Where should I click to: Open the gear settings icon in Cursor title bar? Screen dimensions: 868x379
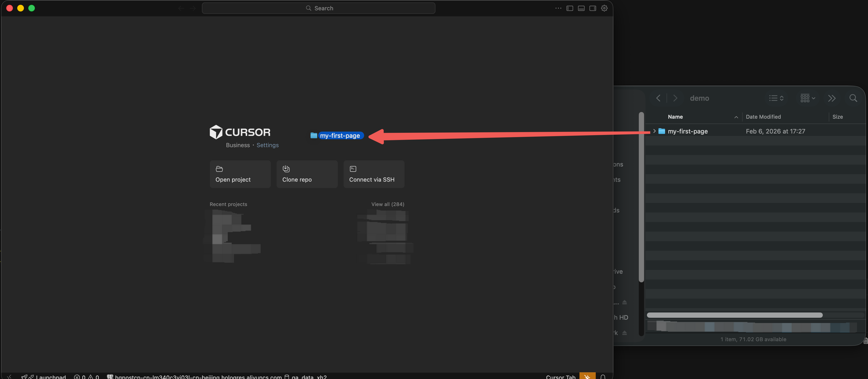point(604,8)
